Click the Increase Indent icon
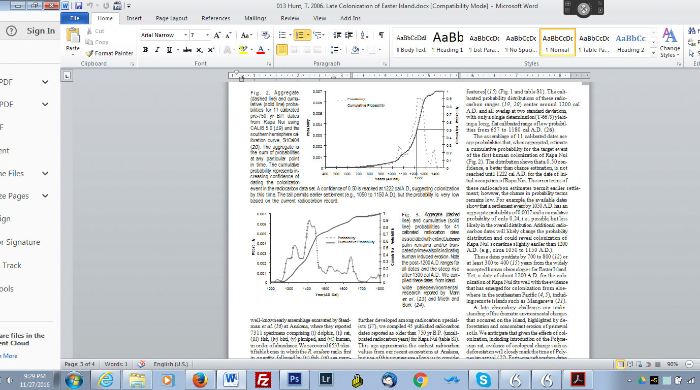This screenshot has width=700, height=390. [x=349, y=35]
